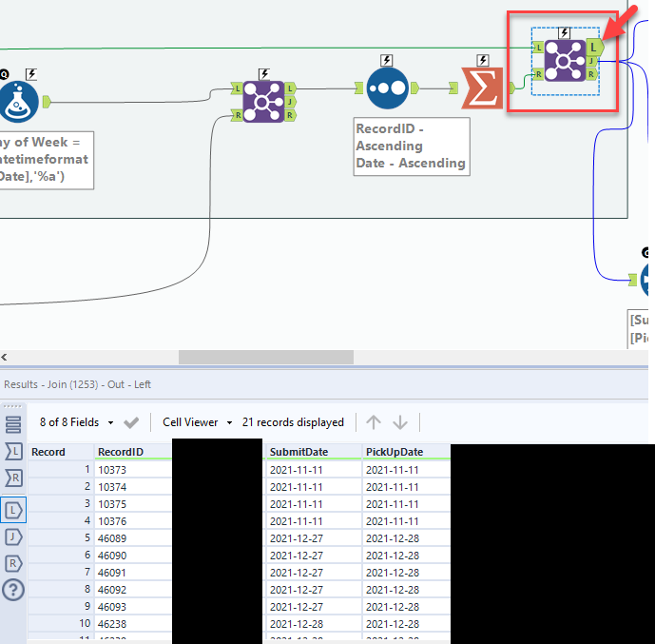Click R input anchor of middle Join
655x644 pixels.
[x=237, y=115]
